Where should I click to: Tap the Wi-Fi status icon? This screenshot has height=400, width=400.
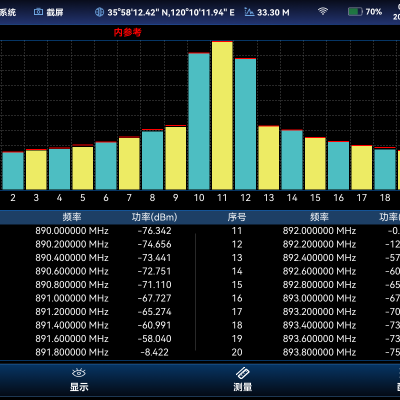point(322,11)
